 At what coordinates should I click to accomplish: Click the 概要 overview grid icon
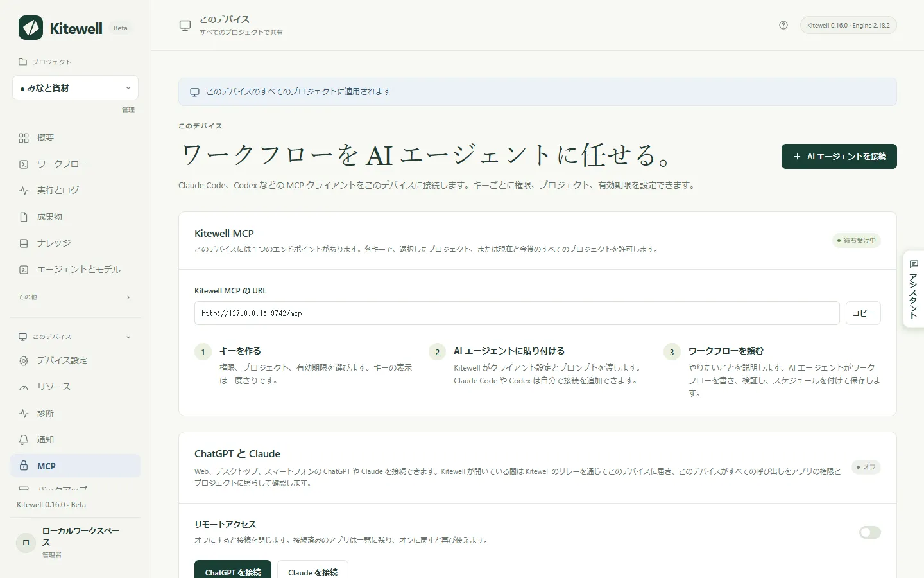click(x=24, y=138)
